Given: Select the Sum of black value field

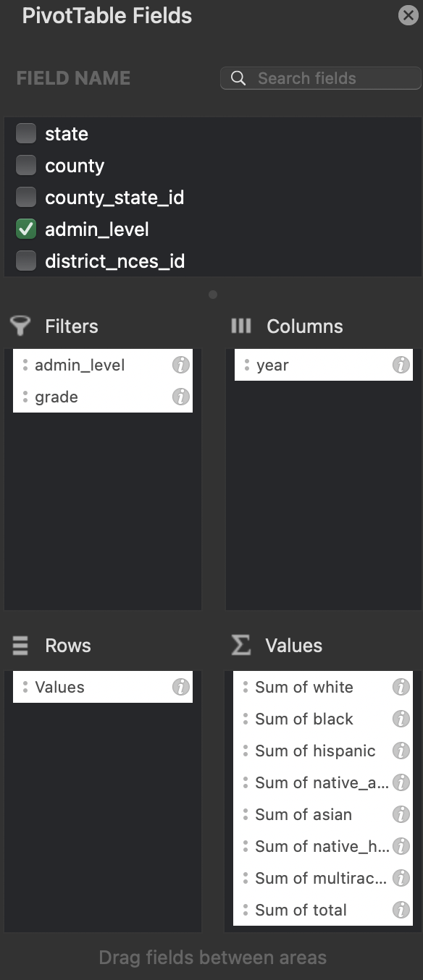Looking at the screenshot, I should (323, 719).
